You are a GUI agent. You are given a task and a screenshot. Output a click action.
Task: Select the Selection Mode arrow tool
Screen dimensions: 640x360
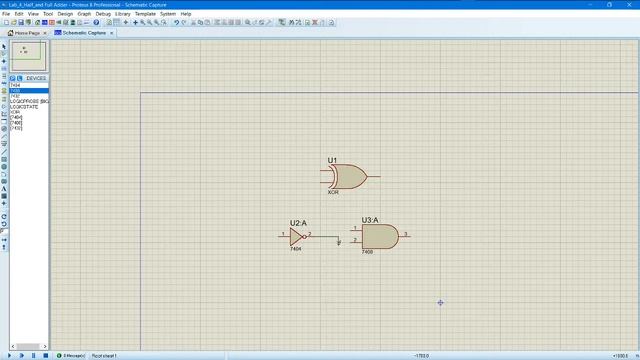(4, 47)
